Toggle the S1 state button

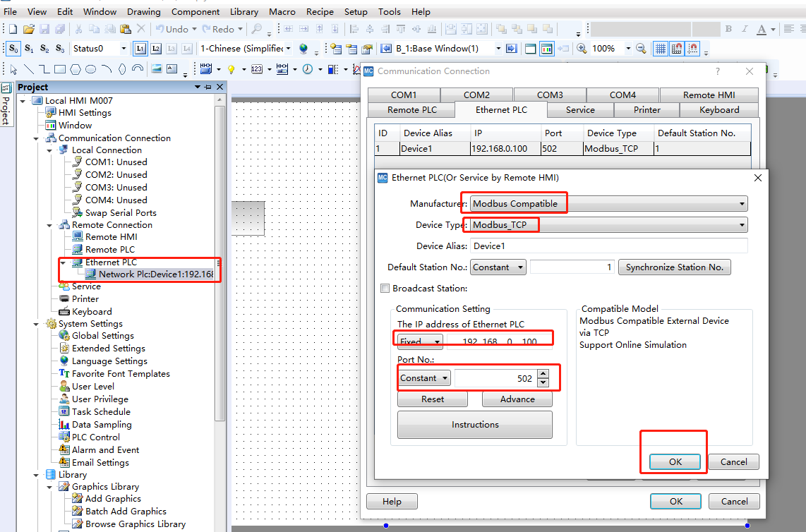(29, 49)
